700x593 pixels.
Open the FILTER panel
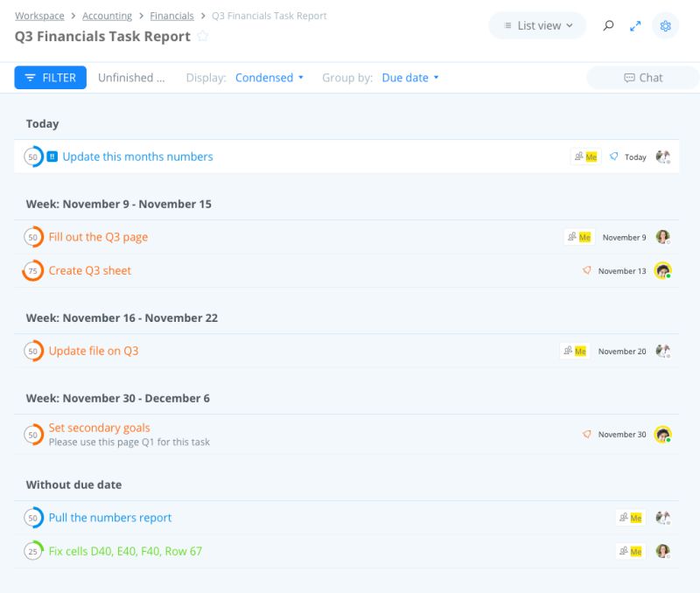50,77
